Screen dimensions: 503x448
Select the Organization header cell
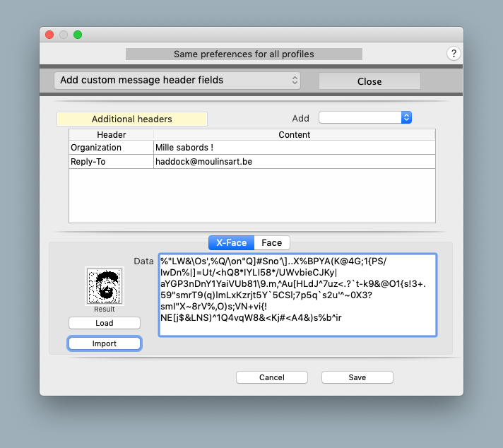coord(111,148)
